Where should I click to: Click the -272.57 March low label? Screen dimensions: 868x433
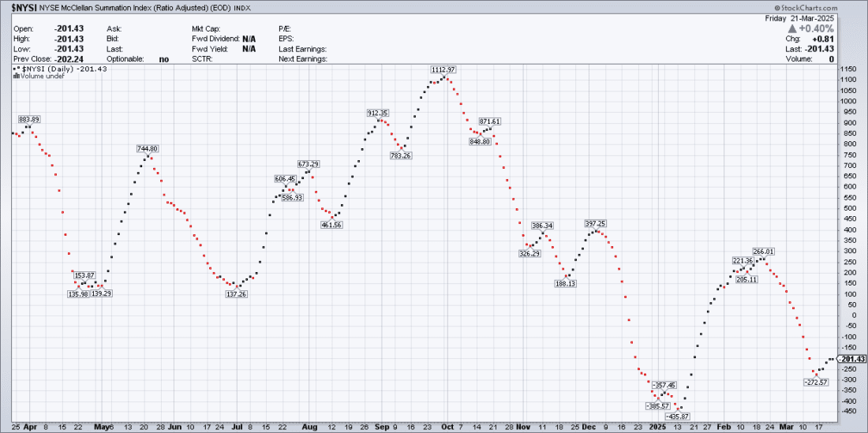[x=815, y=383]
